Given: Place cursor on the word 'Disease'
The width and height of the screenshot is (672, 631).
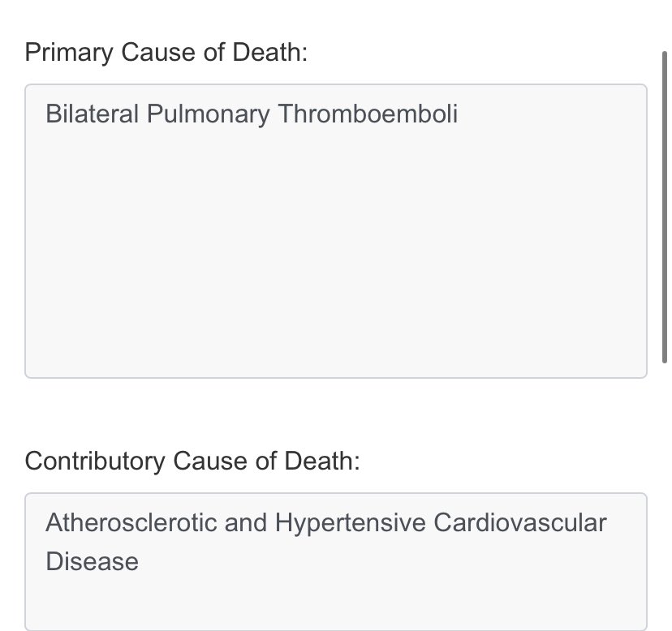Looking at the screenshot, I should coord(93,561).
